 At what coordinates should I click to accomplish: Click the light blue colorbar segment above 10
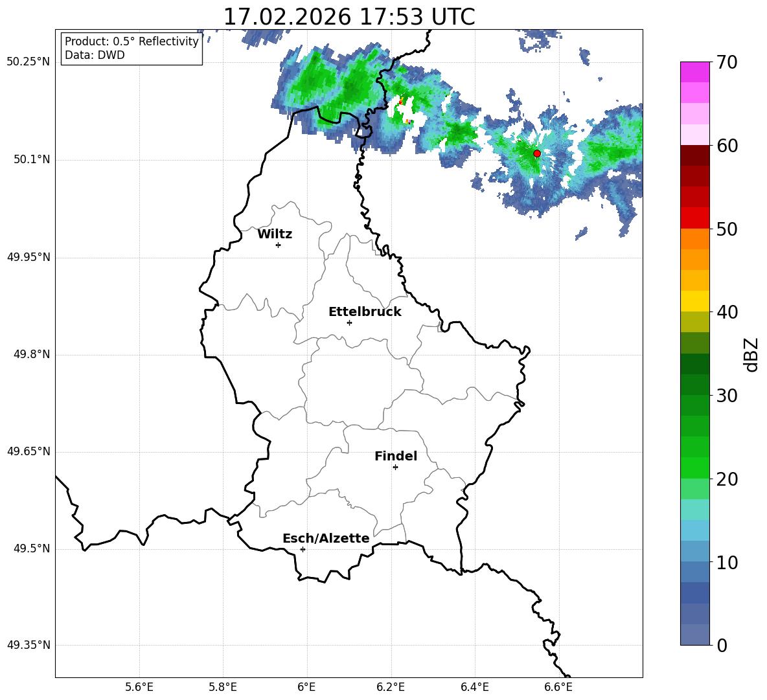(x=694, y=552)
